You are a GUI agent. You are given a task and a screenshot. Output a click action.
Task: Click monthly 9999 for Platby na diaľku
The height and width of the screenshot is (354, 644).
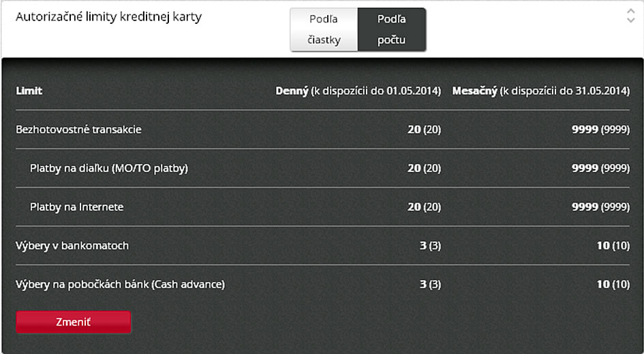600,168
